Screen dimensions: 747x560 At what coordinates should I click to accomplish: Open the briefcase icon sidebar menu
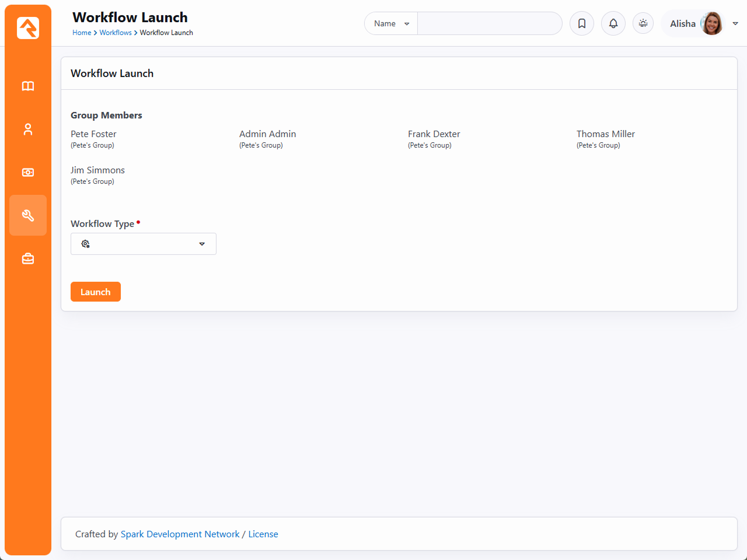[28, 258]
